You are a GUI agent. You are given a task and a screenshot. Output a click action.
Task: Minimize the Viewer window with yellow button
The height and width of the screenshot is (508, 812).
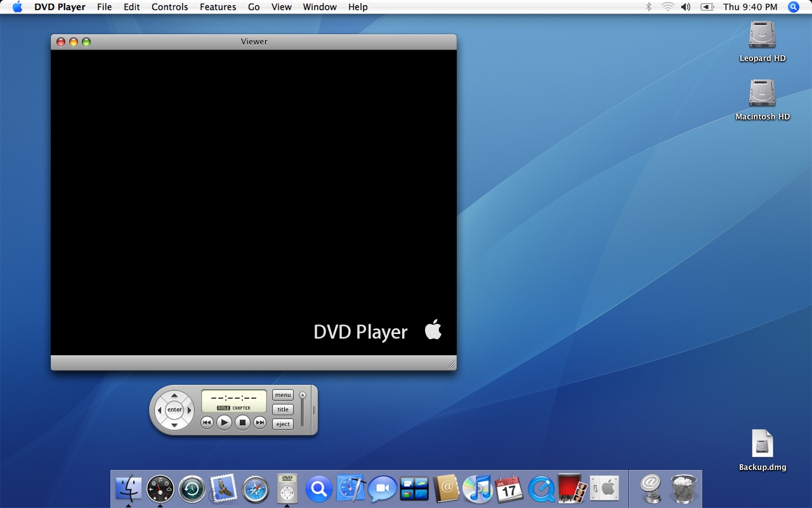coord(74,42)
